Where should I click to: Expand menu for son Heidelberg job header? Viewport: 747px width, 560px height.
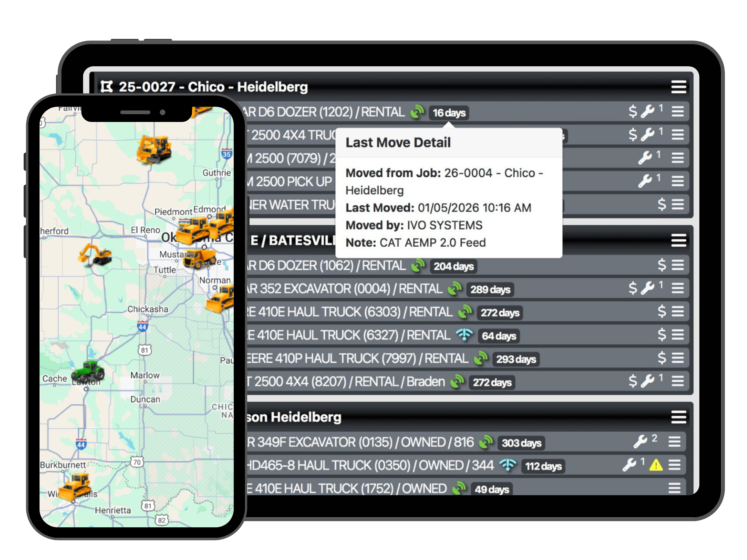679,417
